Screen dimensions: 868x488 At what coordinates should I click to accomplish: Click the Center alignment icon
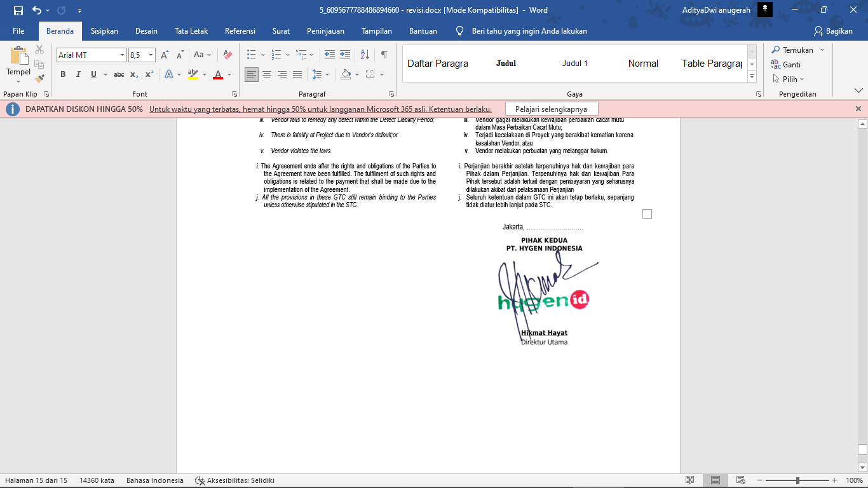point(267,74)
